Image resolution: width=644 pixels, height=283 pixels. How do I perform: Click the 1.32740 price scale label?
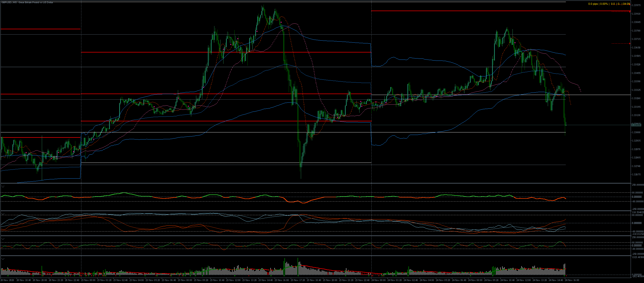636,166
